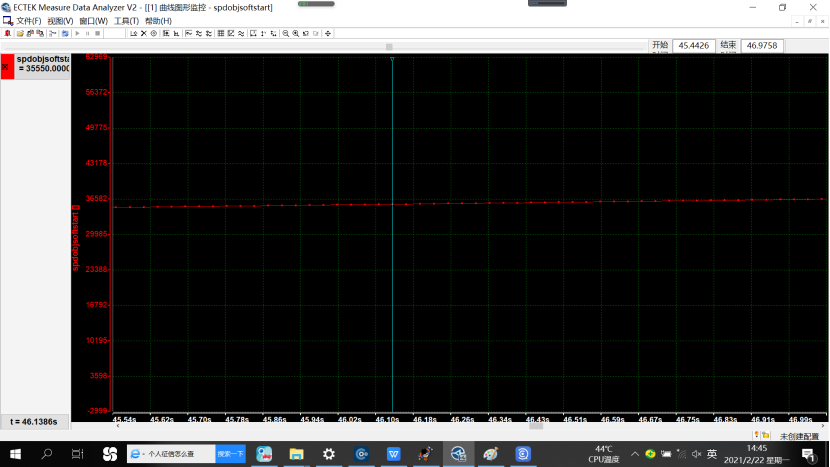Click the red record icon in toolbar
The image size is (830, 467).
(x=7, y=33)
